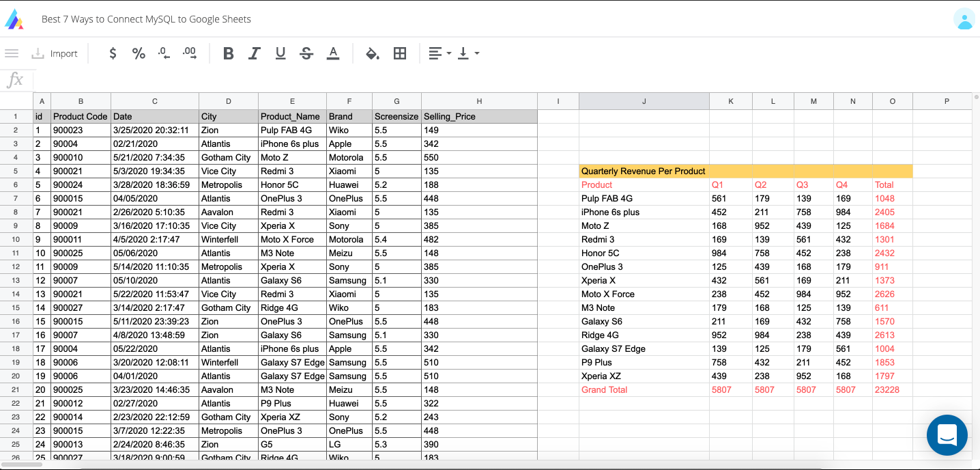Select total value 1048 for Pulp FAB 4G
Viewport: 980px width, 470px height.
893,198
